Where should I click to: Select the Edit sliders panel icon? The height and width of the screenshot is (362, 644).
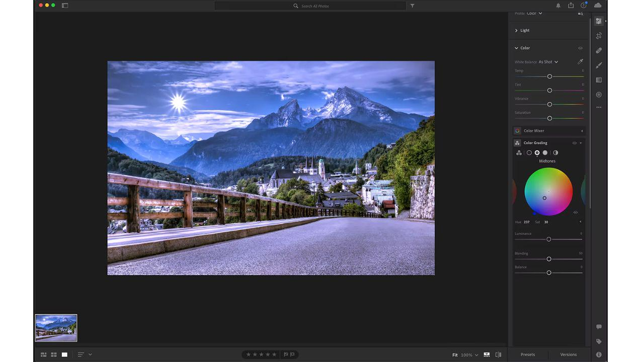598,21
